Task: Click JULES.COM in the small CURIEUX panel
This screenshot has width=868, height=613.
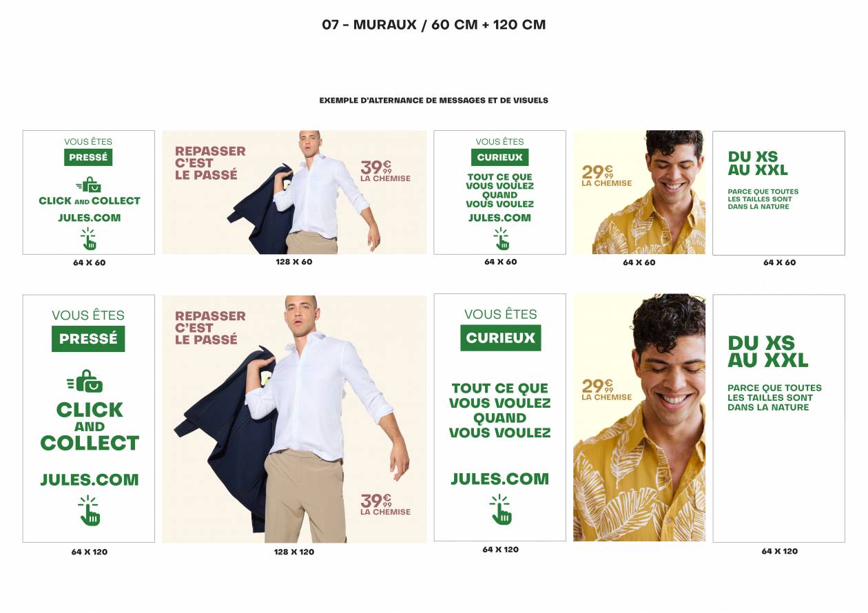Action: 500,218
